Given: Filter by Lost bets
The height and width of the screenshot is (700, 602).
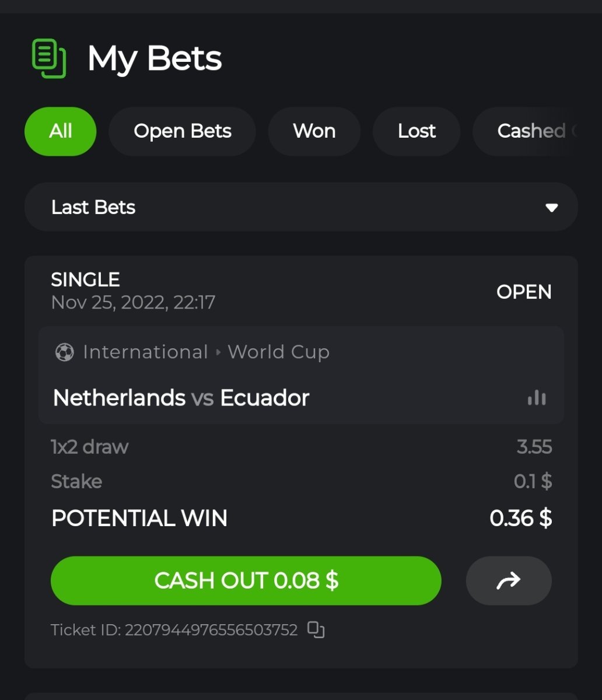Looking at the screenshot, I should 416,131.
